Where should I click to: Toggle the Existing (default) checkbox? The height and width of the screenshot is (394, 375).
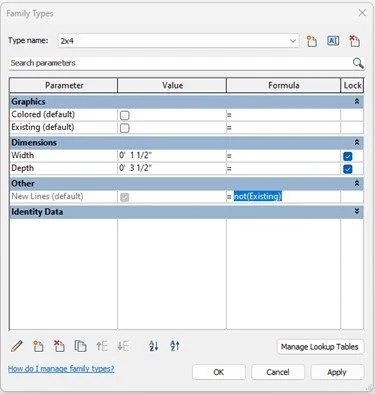point(124,128)
